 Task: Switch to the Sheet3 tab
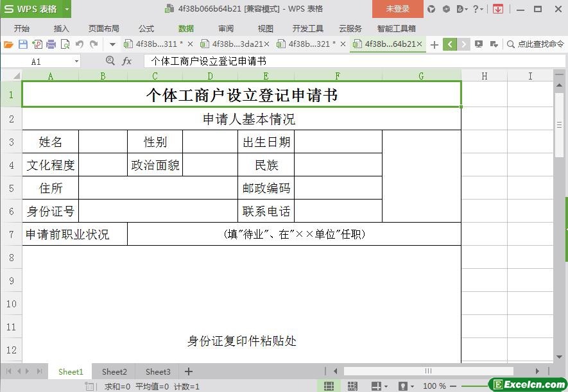pos(158,371)
